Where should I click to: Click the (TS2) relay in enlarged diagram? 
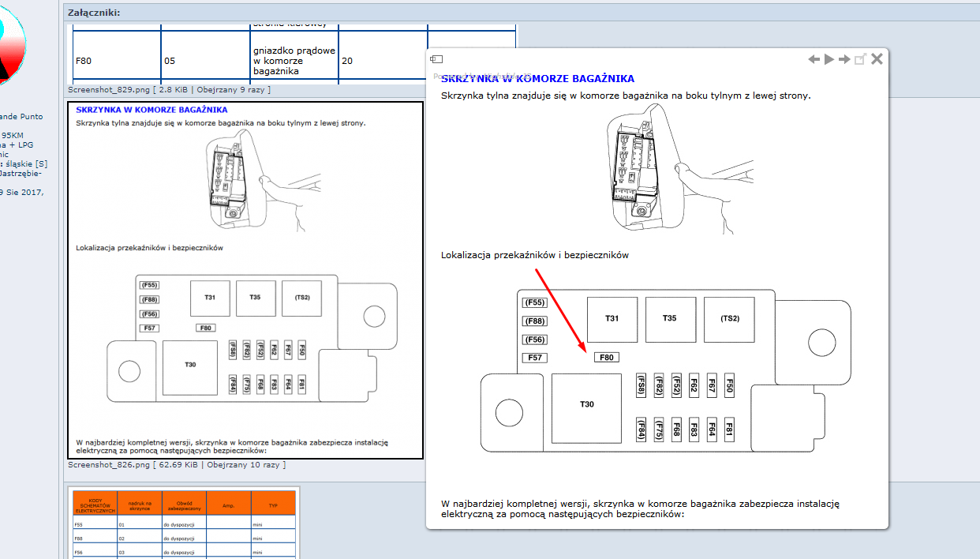point(729,319)
